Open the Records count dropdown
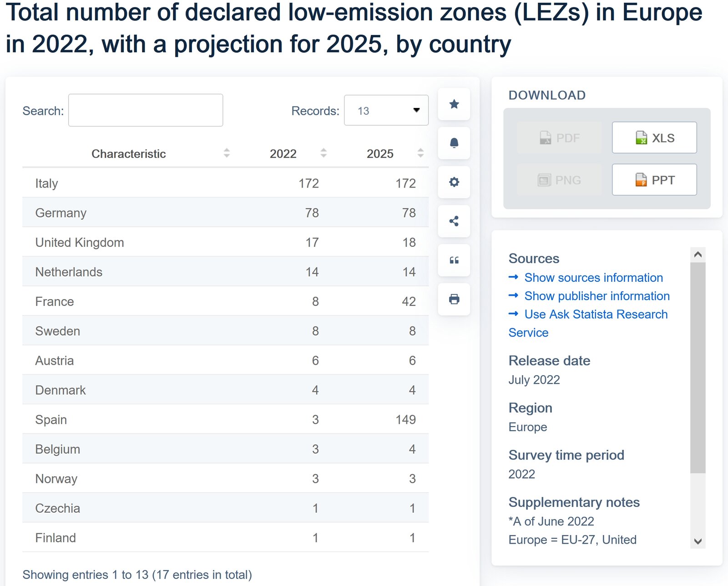This screenshot has width=728, height=586. (386, 110)
